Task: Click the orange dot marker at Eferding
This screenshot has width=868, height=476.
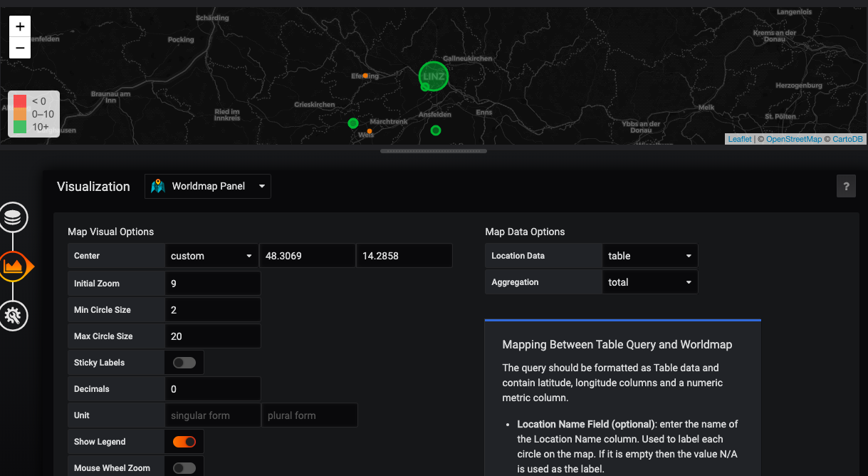Action: [x=365, y=75]
